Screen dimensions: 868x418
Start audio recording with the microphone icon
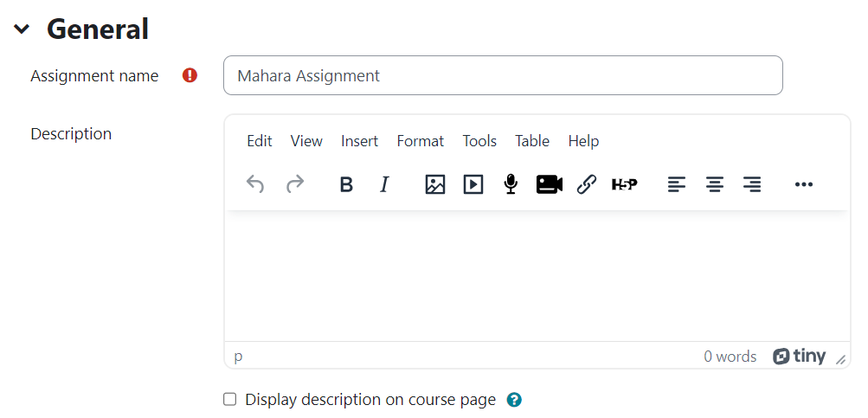point(511,184)
